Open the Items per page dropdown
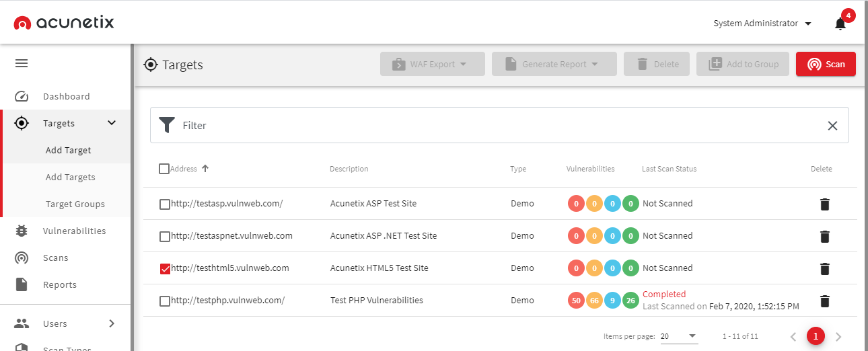 pos(678,336)
